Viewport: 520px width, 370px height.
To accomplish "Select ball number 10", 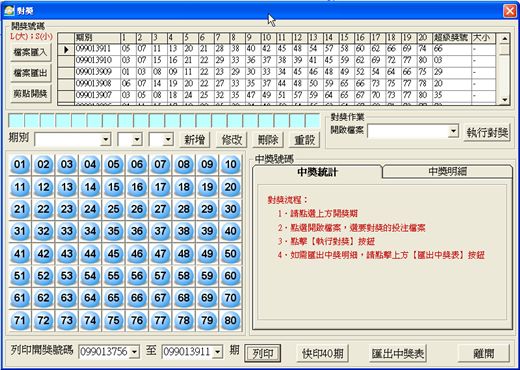I will (x=231, y=165).
